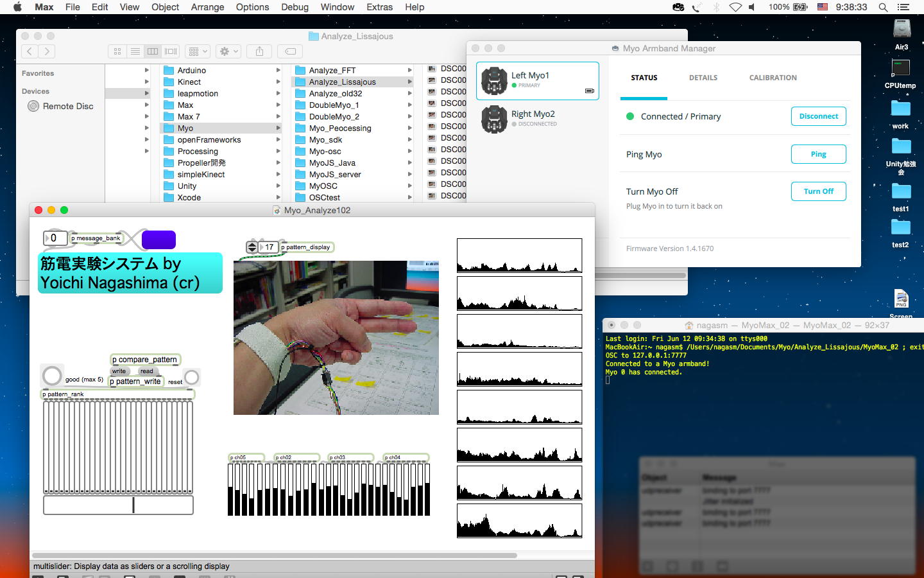Click the Remote Disc icon in Finder sidebar
The height and width of the screenshot is (578, 924).
tap(33, 106)
